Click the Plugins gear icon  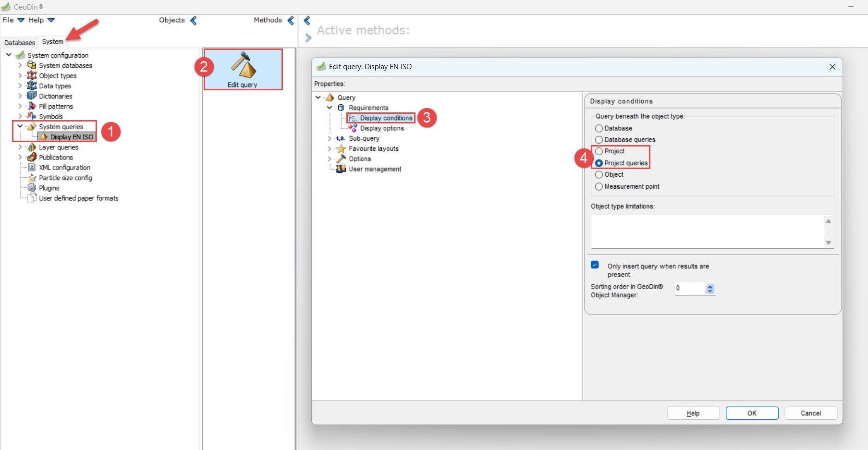(x=32, y=188)
